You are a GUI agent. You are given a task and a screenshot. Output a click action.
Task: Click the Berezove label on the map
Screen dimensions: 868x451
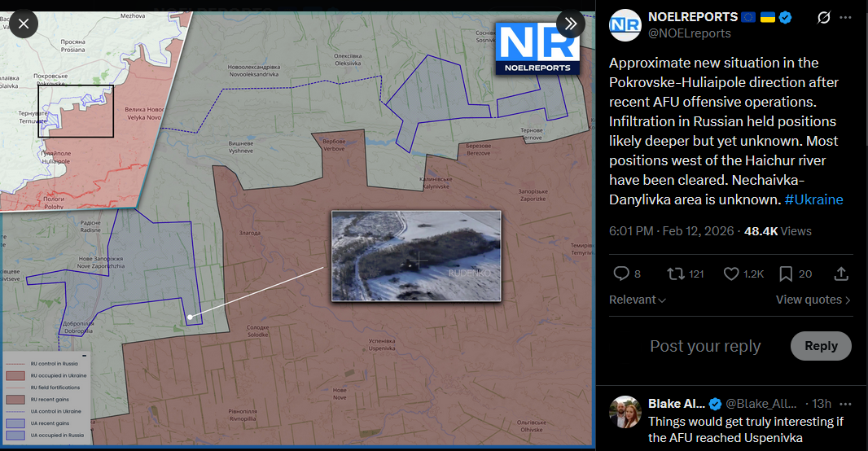(x=478, y=150)
